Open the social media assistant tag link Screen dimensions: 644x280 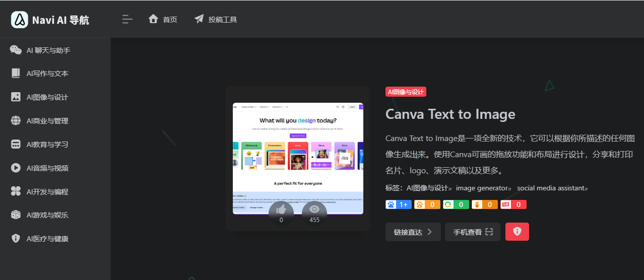pos(552,188)
